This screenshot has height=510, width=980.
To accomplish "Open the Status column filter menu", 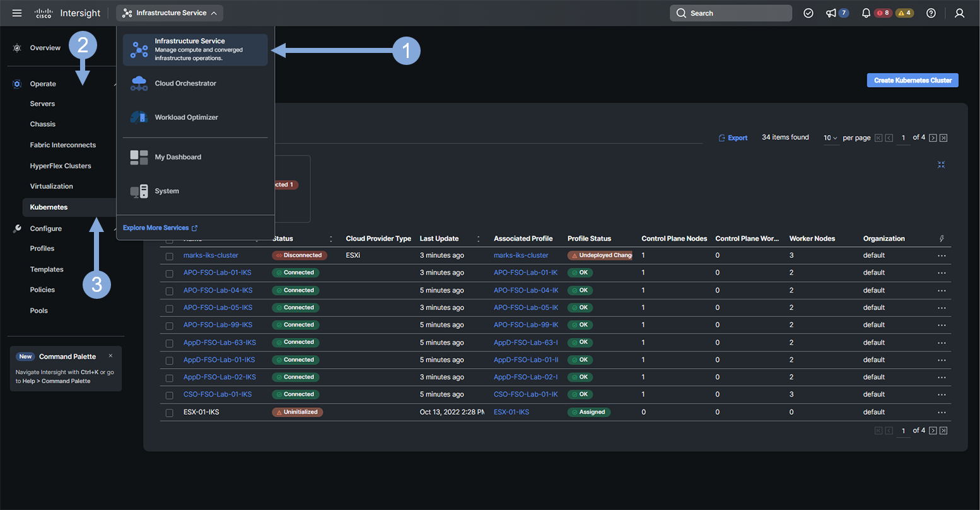I will (331, 239).
